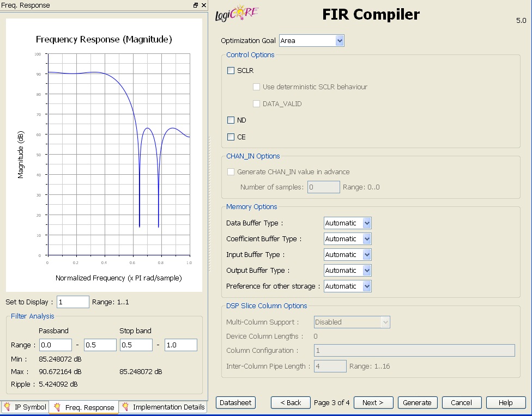This screenshot has height=416, width=532.
Task: Switch to the Freq. Response tab
Action: click(x=84, y=407)
